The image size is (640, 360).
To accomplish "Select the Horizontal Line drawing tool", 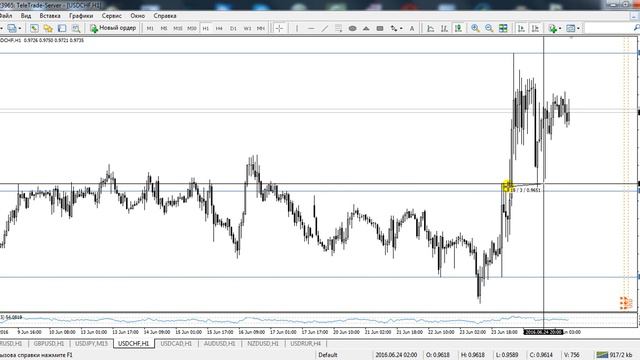I will (311, 28).
